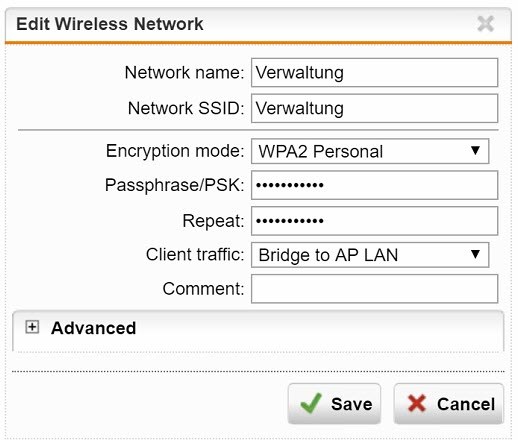
Task: Click into the Repeat password field
Action: tap(375, 221)
